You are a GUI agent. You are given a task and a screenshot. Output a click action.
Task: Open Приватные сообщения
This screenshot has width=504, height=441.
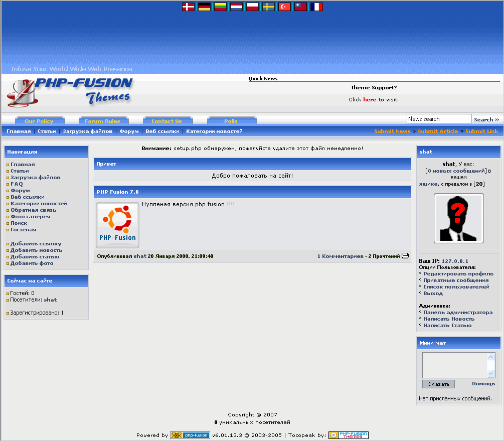456,280
